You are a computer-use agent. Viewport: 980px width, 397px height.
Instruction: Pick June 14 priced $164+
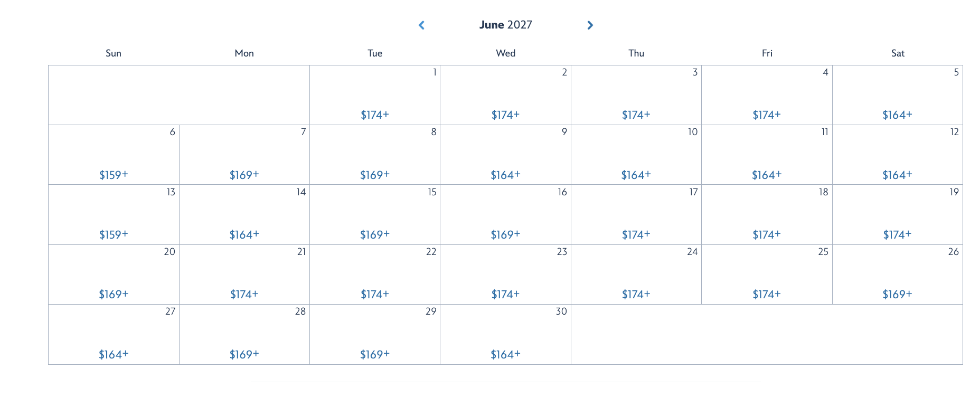(x=244, y=234)
